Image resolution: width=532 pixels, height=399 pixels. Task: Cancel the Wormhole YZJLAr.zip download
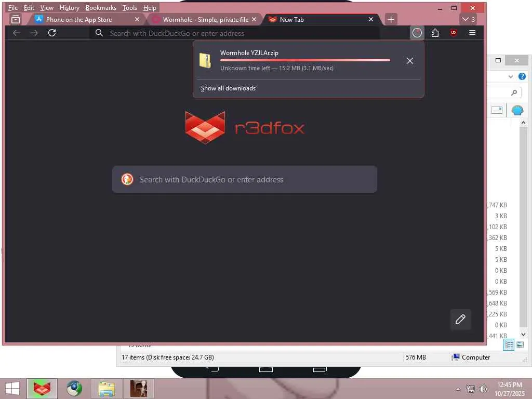point(410,61)
